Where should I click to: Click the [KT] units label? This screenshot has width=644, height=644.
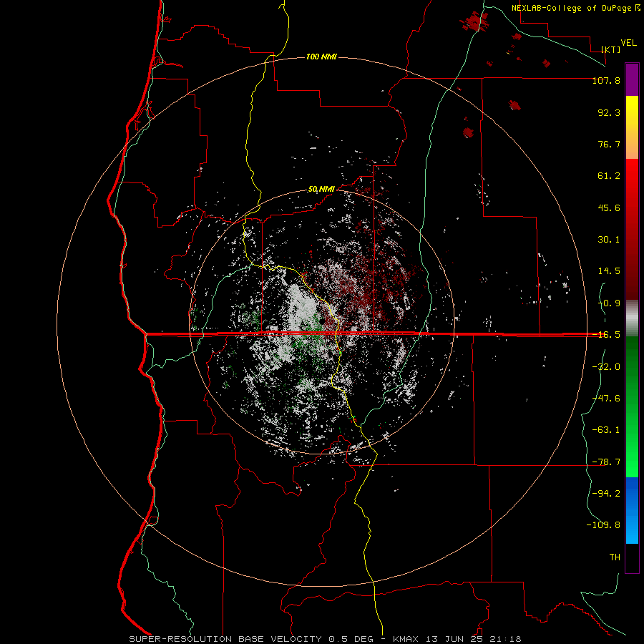611,49
